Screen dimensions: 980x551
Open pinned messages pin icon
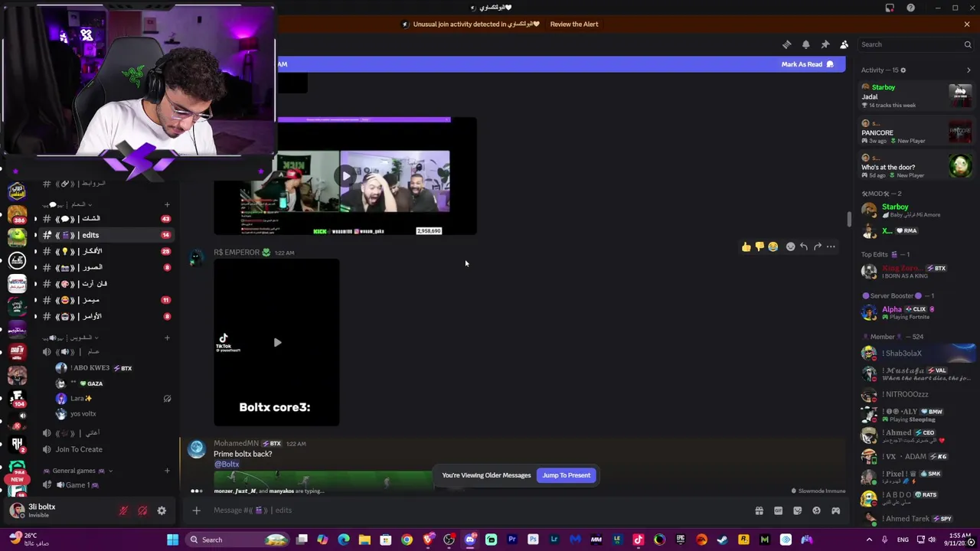coord(825,44)
